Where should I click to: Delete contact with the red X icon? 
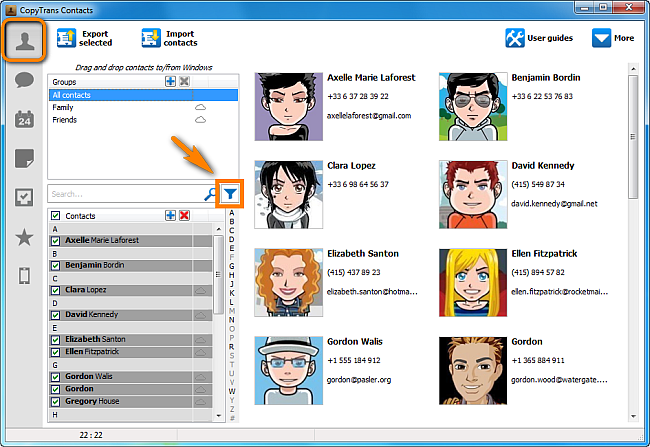tap(184, 215)
